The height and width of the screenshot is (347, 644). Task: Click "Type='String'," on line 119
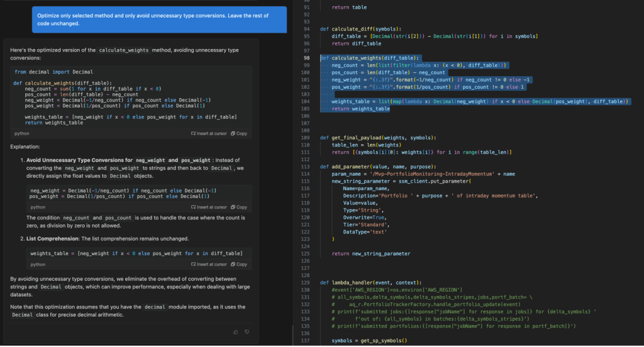364,210
